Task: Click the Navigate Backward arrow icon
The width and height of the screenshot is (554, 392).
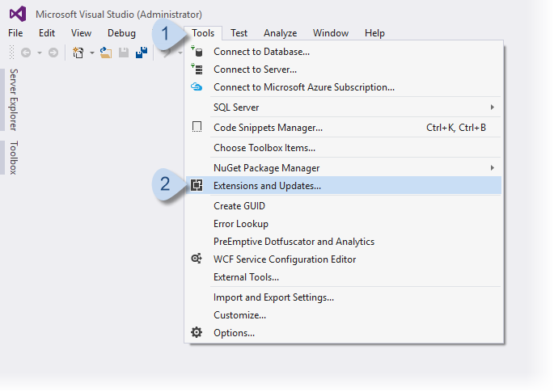Action: pos(26,53)
